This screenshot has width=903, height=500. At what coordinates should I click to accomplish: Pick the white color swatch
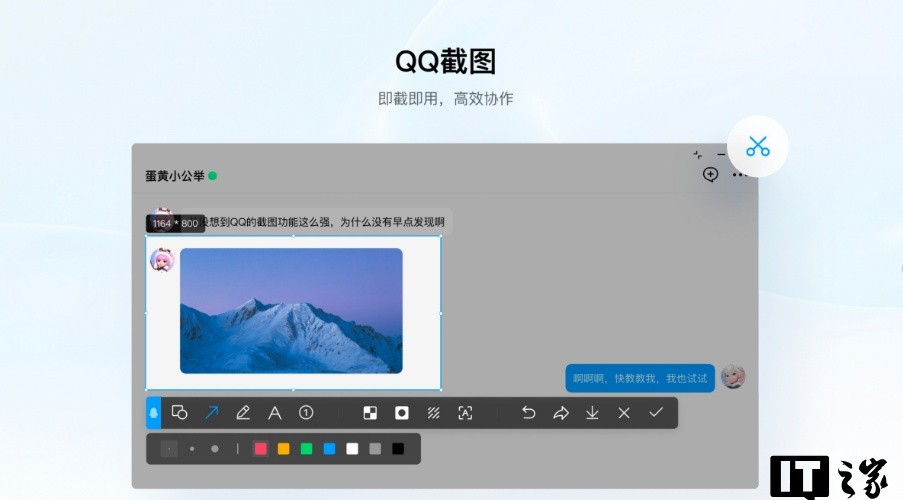tap(352, 449)
